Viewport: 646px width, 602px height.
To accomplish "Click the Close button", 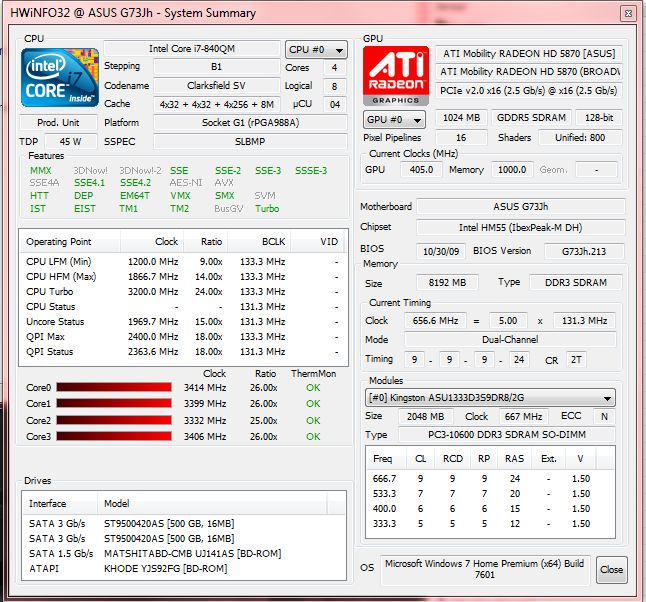I will pyautogui.click(x=612, y=569).
